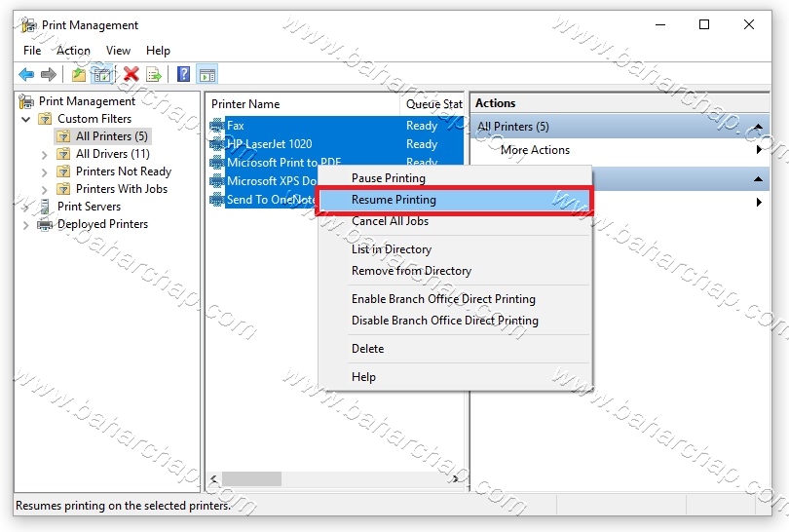
Task: Click the Fax printer icon
Action: [x=217, y=126]
